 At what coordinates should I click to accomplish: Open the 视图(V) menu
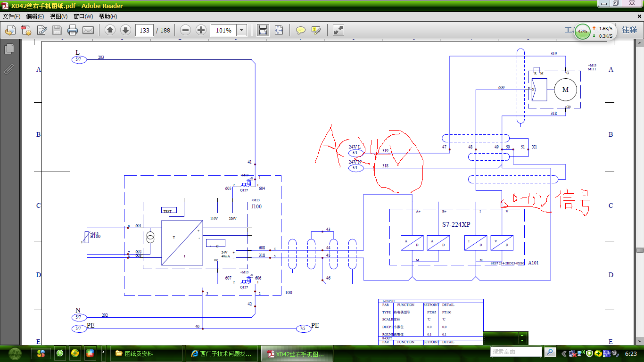tap(58, 16)
